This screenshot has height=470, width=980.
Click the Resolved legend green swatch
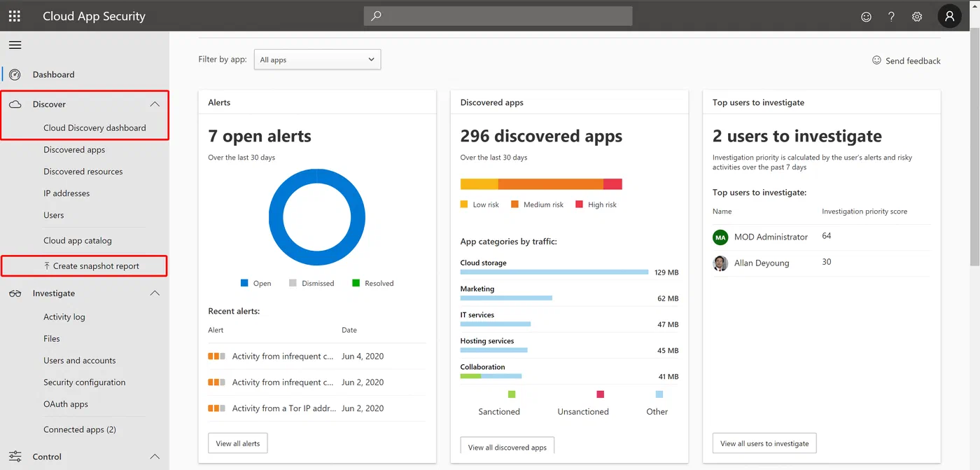click(x=356, y=283)
